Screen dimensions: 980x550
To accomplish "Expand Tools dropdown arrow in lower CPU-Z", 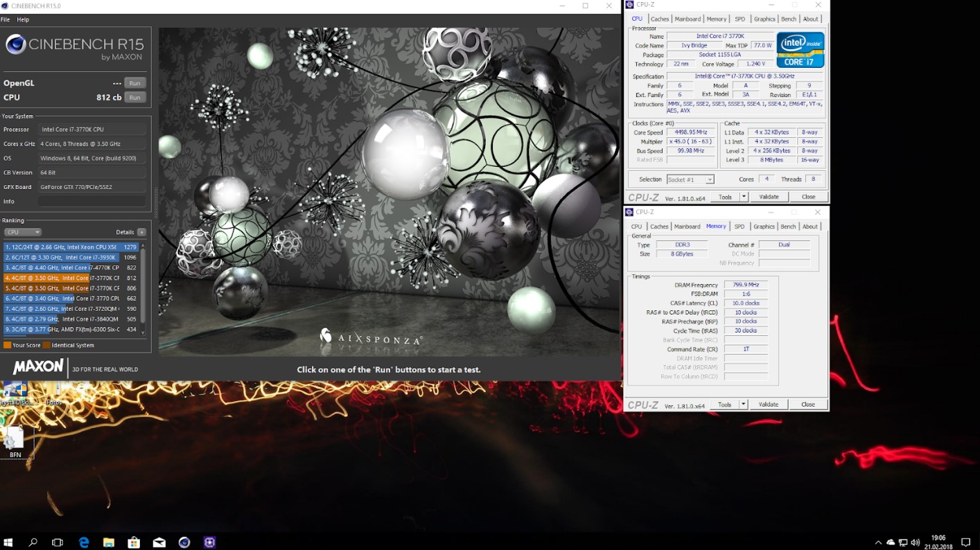I will [743, 405].
